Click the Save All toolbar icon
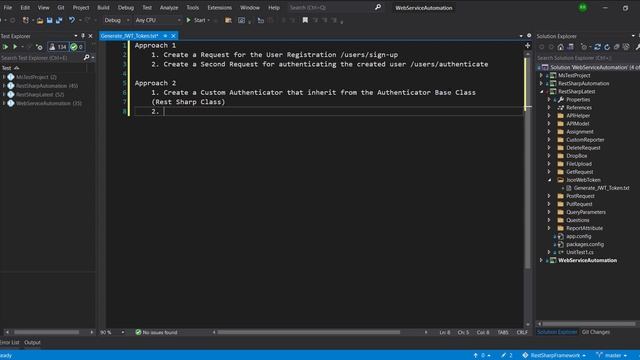640x360 pixels. [x=59, y=20]
